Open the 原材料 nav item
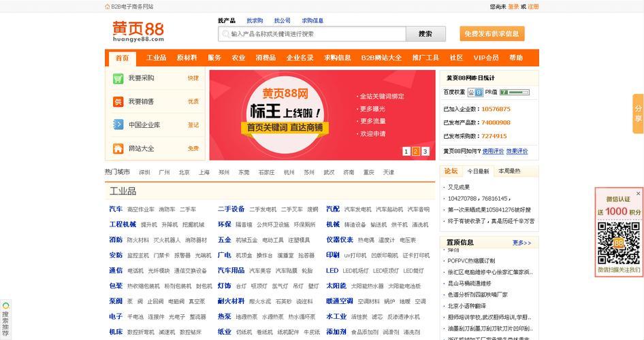This screenshot has height=340, width=644. pyautogui.click(x=187, y=58)
